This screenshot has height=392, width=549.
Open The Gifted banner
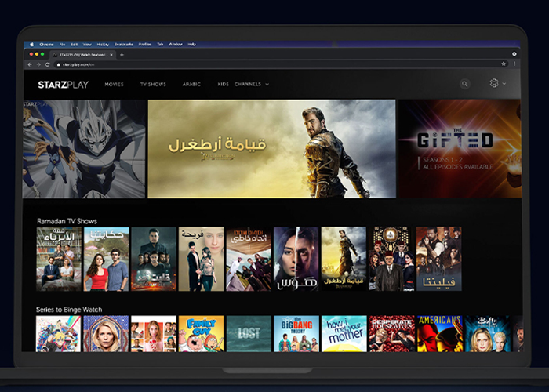[x=459, y=148]
